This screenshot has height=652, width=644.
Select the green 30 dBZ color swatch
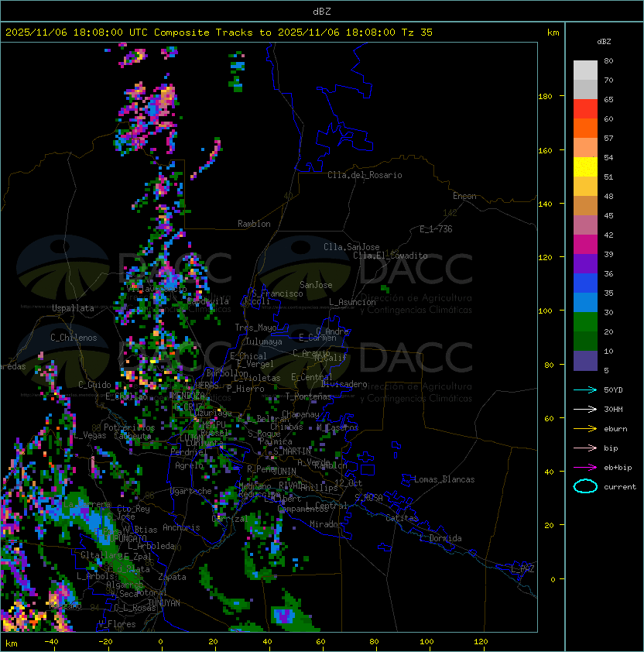tap(585, 322)
